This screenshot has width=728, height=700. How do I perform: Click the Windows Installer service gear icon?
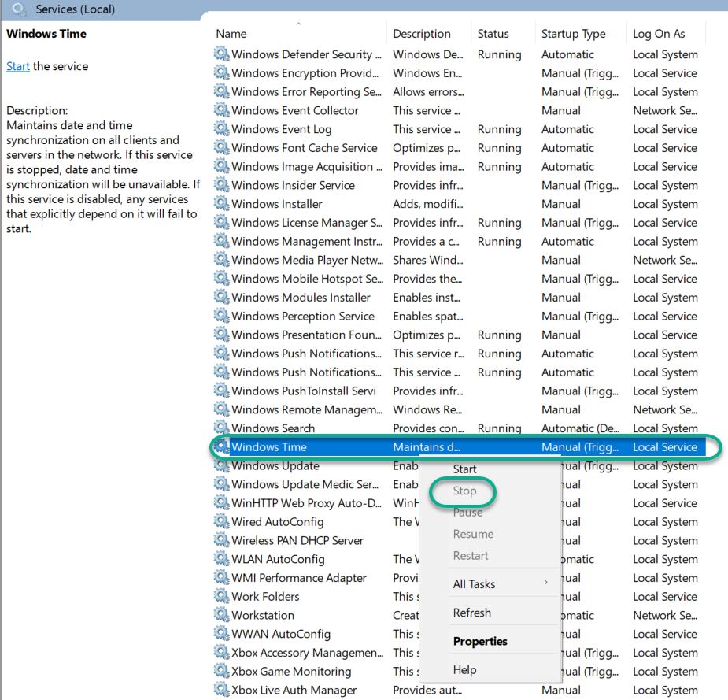(221, 203)
